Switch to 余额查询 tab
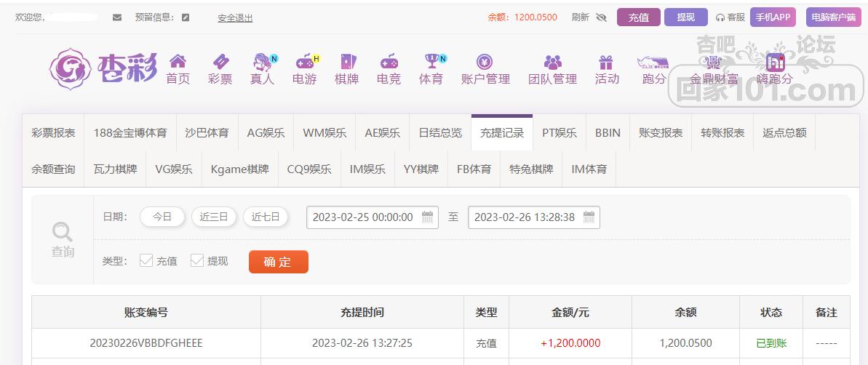 pos(53,169)
